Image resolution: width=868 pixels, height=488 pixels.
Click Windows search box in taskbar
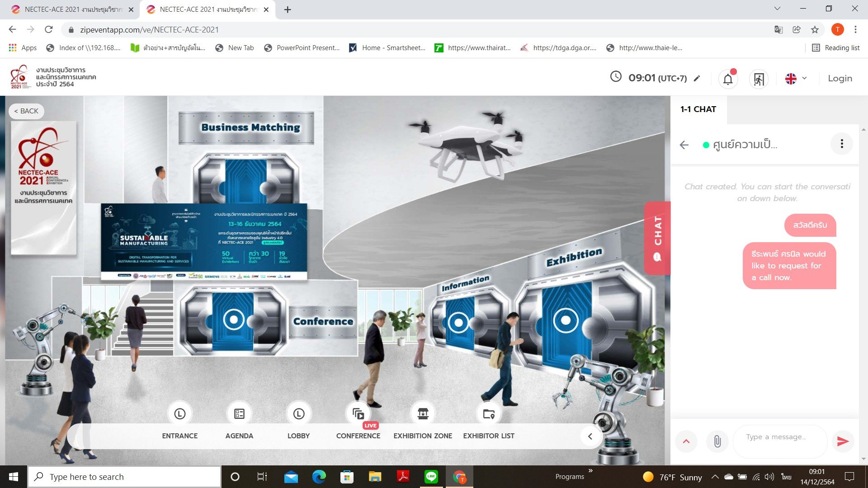pyautogui.click(x=125, y=477)
